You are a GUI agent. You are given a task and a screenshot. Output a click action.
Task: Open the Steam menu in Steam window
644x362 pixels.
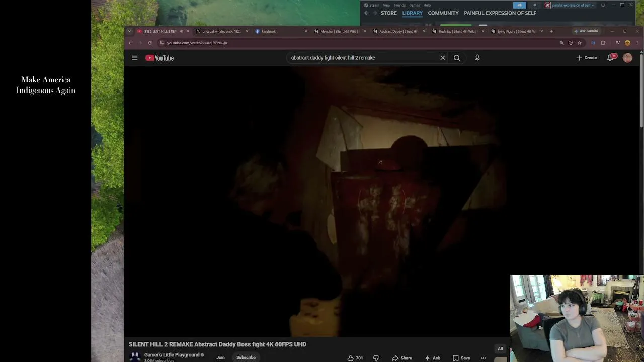pyautogui.click(x=372, y=5)
